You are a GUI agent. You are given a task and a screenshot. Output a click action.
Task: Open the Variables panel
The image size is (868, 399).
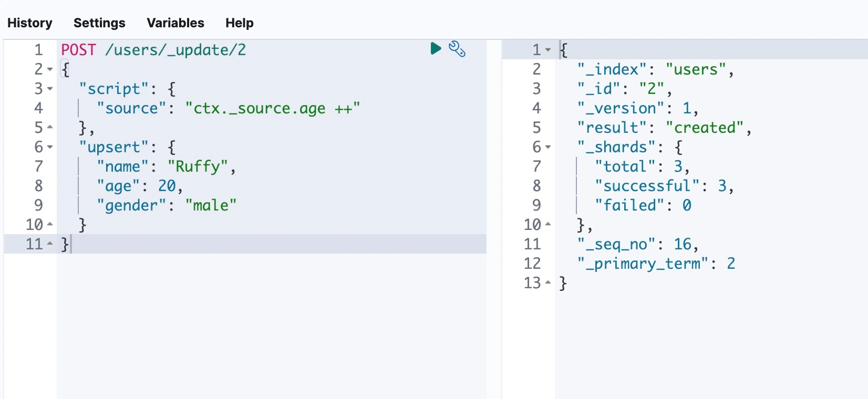(x=175, y=23)
